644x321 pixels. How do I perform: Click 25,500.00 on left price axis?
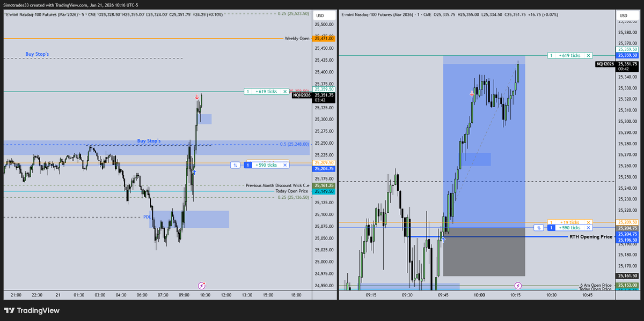pyautogui.click(x=325, y=25)
